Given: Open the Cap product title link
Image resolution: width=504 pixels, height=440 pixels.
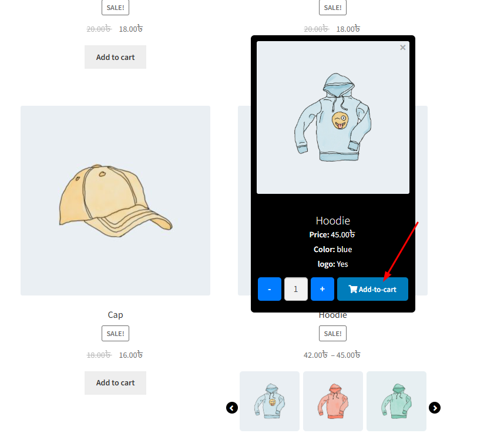Looking at the screenshot, I should [x=115, y=315].
